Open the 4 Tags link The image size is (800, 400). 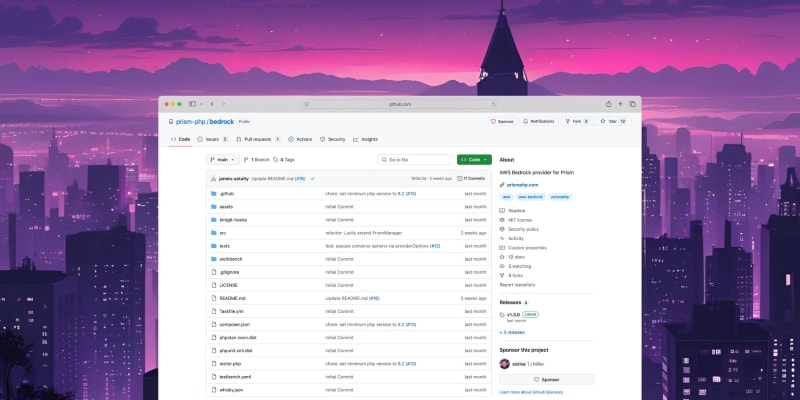tap(284, 160)
